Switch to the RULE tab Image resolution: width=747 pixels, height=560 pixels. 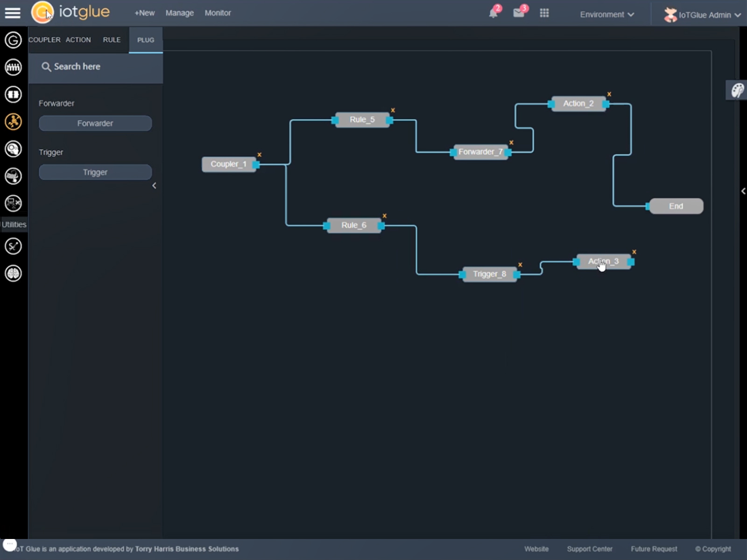(x=112, y=40)
